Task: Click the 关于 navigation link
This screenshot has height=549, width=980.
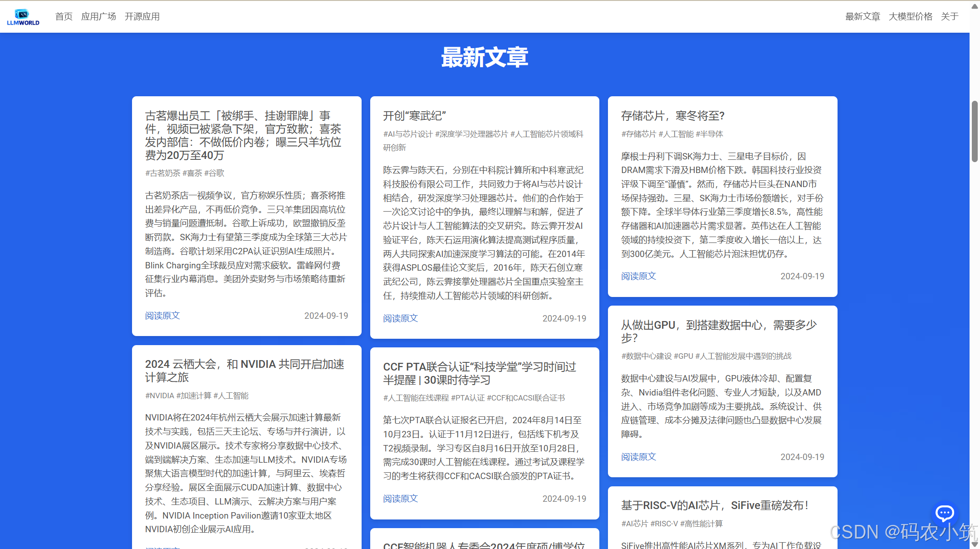Action: pos(949,16)
